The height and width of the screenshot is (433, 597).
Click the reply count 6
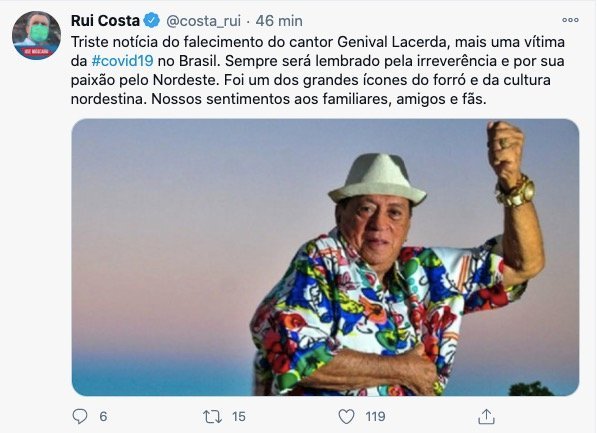click(103, 416)
